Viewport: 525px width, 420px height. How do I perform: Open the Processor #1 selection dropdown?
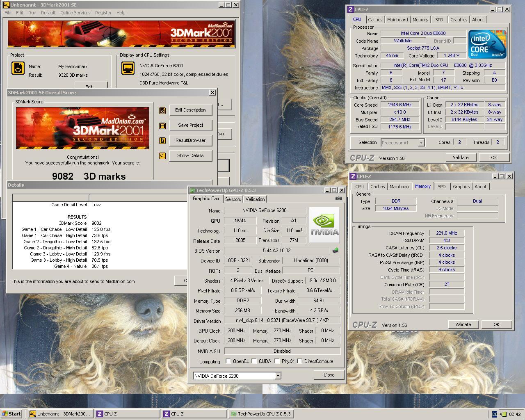point(421,143)
